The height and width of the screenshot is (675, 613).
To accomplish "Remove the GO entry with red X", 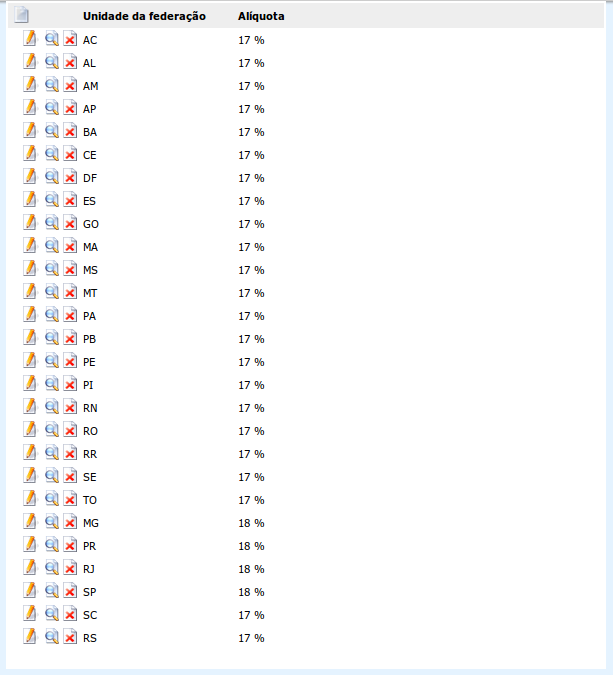I will [x=70, y=223].
